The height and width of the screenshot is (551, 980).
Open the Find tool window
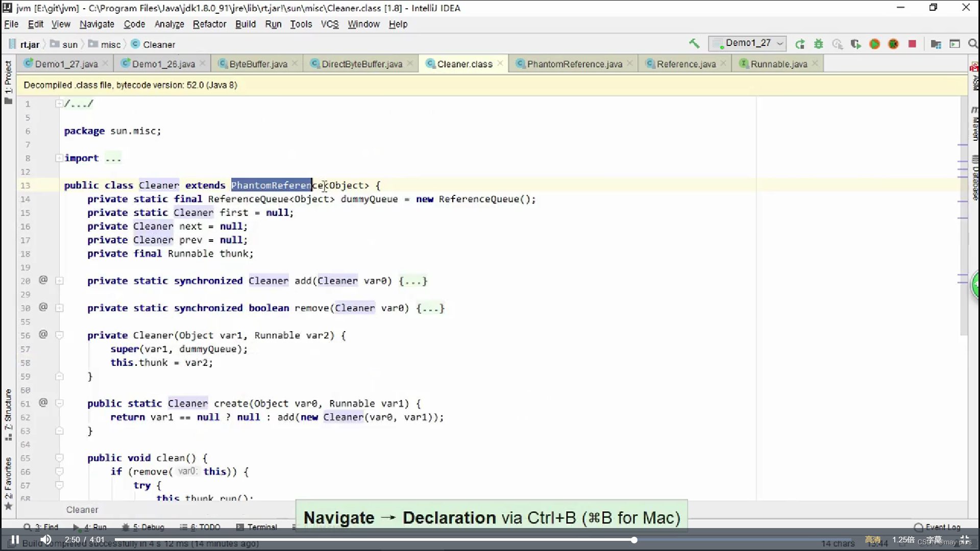(x=41, y=527)
